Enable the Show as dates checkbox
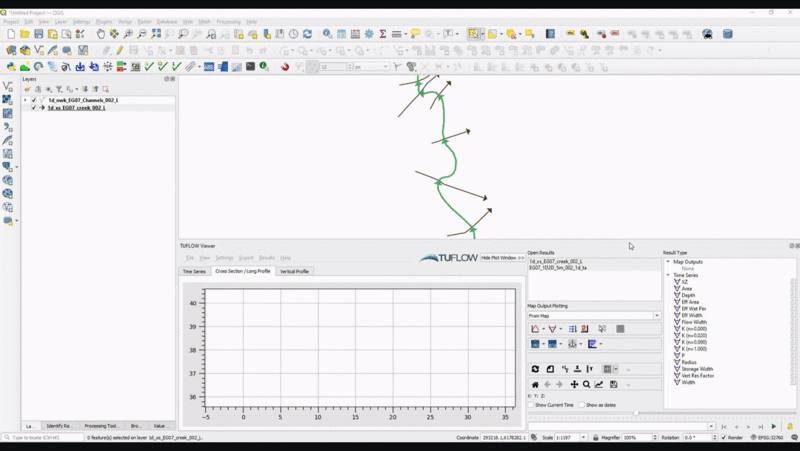Viewport: 800px width, 451px height. click(x=582, y=405)
